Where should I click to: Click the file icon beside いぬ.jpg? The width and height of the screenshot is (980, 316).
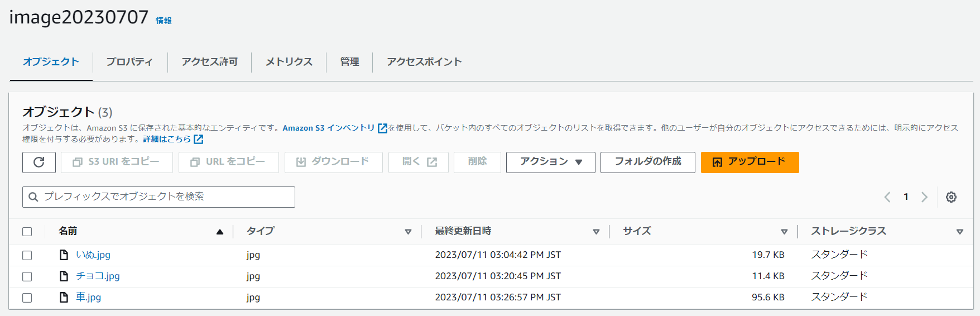[x=64, y=255]
